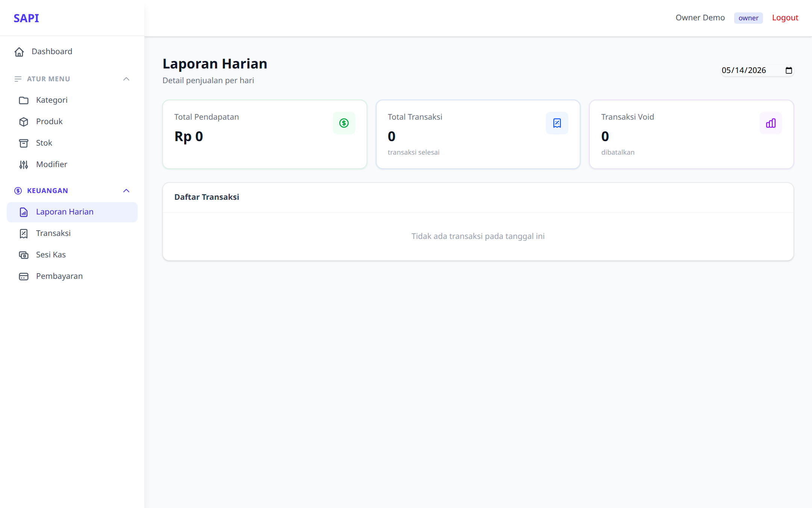Screen dimensions: 812x508
Task: Click the Owner Demo user name
Action: pyautogui.click(x=700, y=18)
